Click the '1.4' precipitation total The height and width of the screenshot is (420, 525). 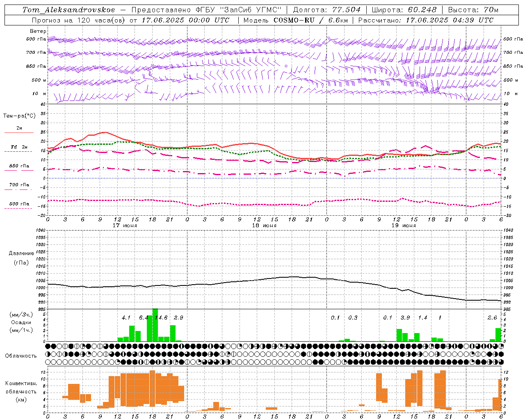pos(422,317)
